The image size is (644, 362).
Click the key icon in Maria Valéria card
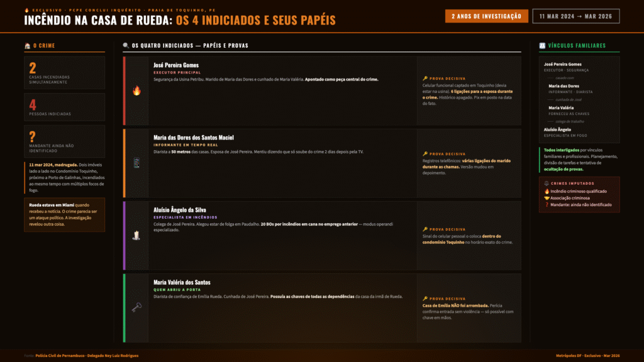pos(136,307)
